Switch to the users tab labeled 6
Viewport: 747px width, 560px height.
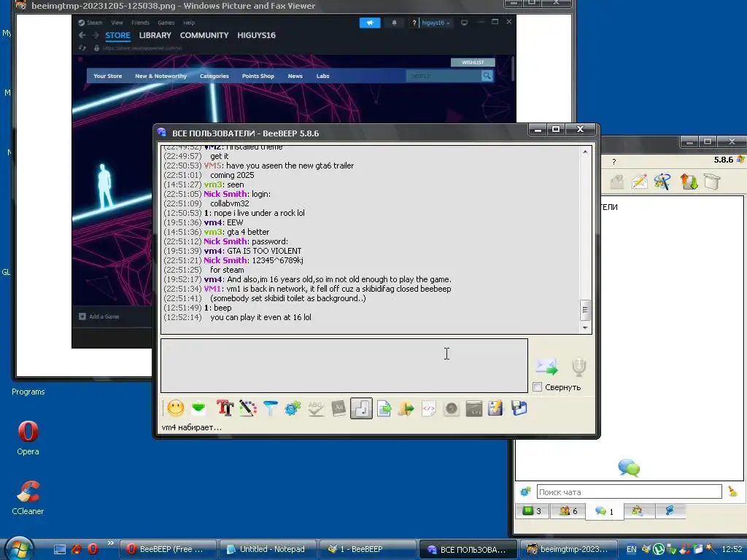[x=568, y=511]
